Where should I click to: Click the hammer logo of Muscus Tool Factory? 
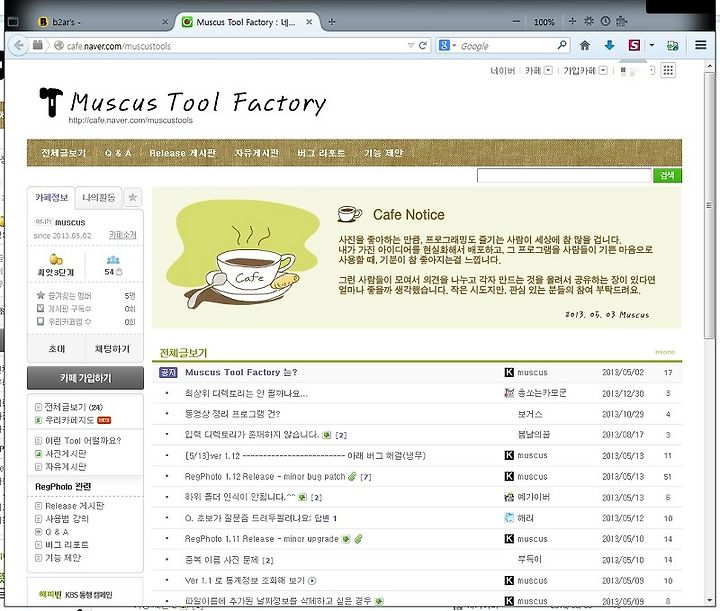coord(51,101)
